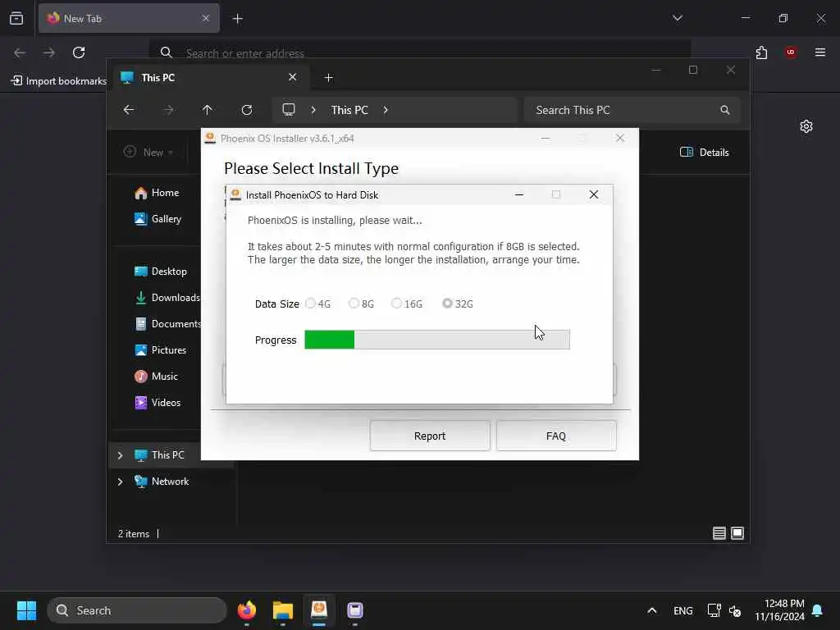Open Firefox list all tabs dropdown
This screenshot has height=630, width=840.
(x=677, y=18)
